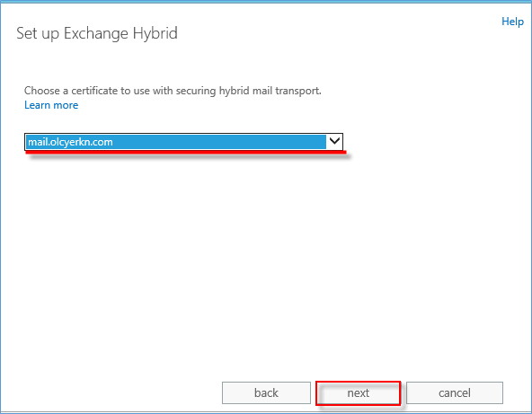Click the Choose a certificate instruction text
532x414 pixels.
coord(173,91)
